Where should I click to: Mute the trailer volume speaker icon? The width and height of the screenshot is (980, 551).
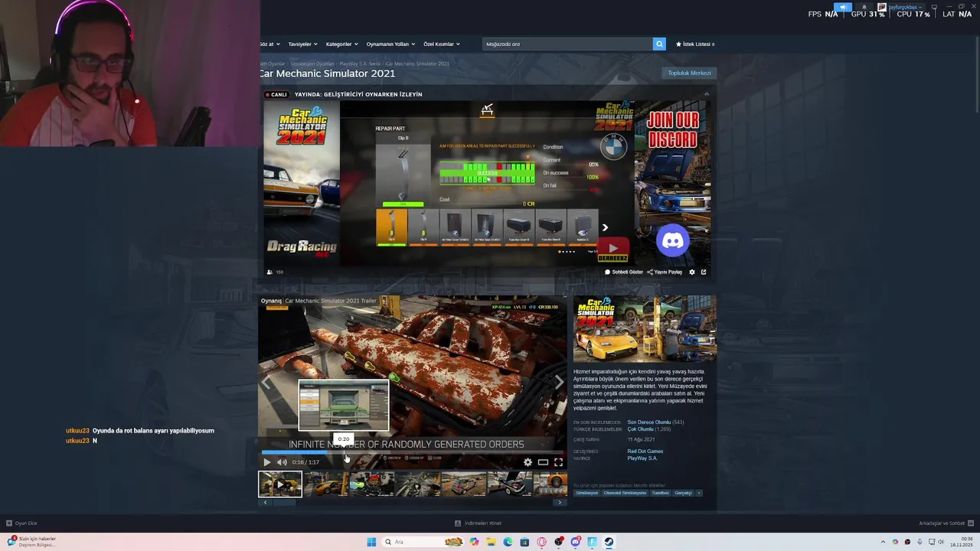282,461
